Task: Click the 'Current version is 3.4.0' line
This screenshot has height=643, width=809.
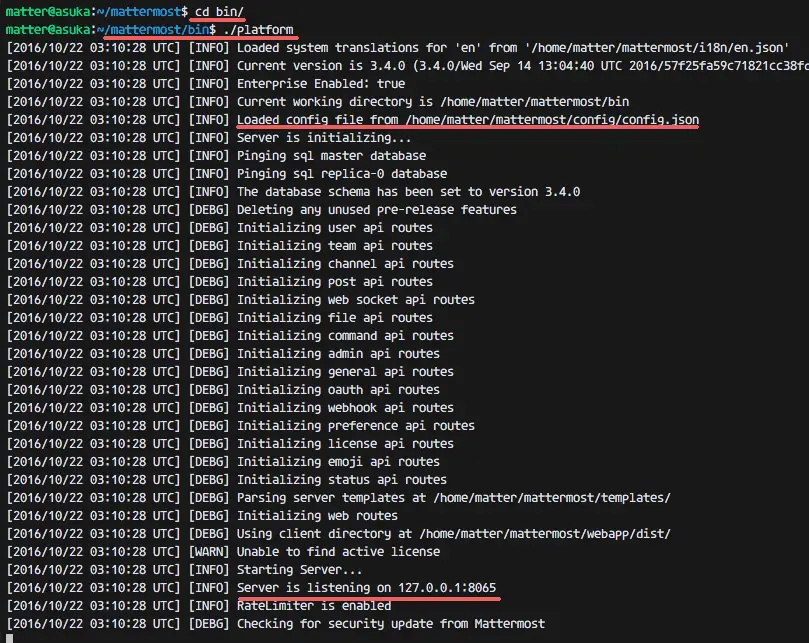Action: pos(523,66)
